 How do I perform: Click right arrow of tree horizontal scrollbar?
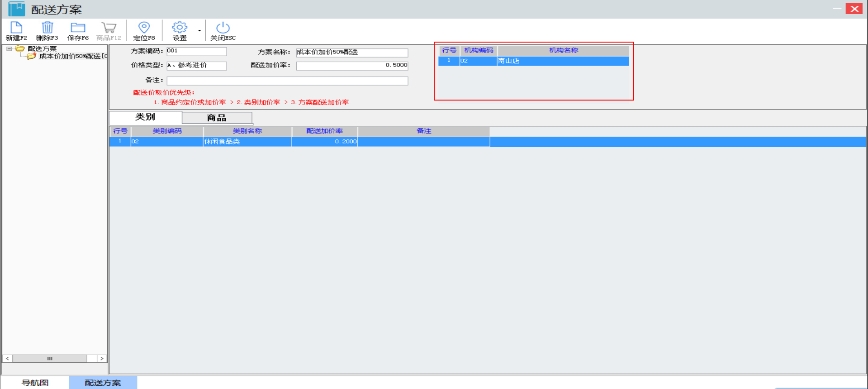102,358
